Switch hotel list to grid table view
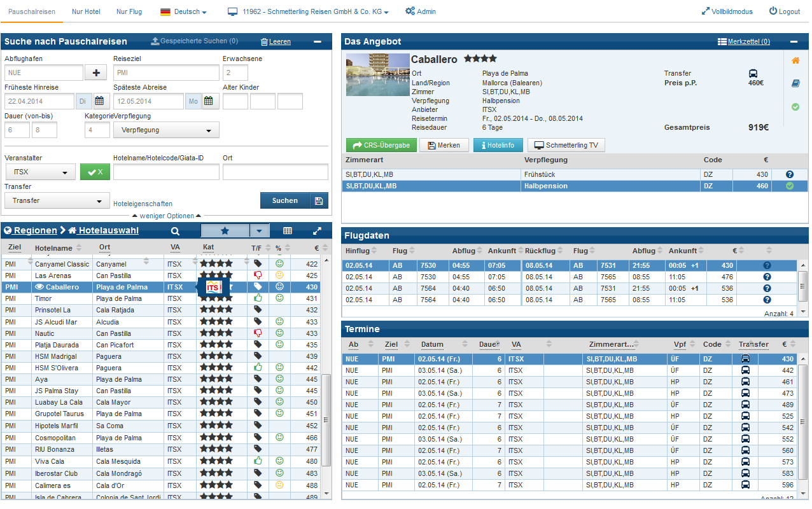The width and height of the screenshot is (812, 509). (288, 231)
